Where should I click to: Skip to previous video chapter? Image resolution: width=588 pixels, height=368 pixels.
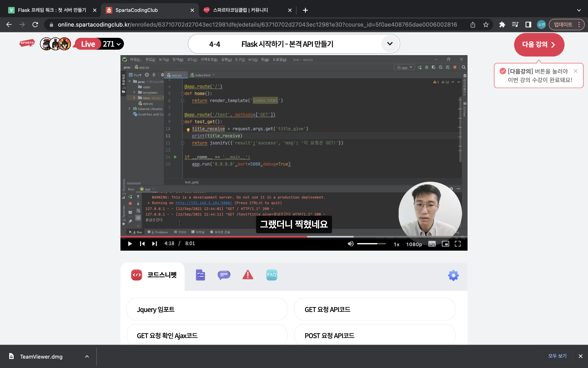click(142, 244)
